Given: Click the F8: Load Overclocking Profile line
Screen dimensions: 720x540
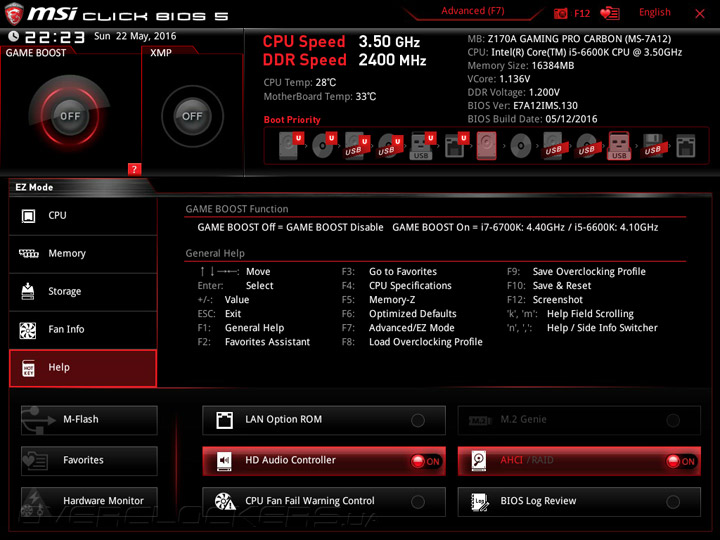Looking at the screenshot, I should tap(412, 342).
